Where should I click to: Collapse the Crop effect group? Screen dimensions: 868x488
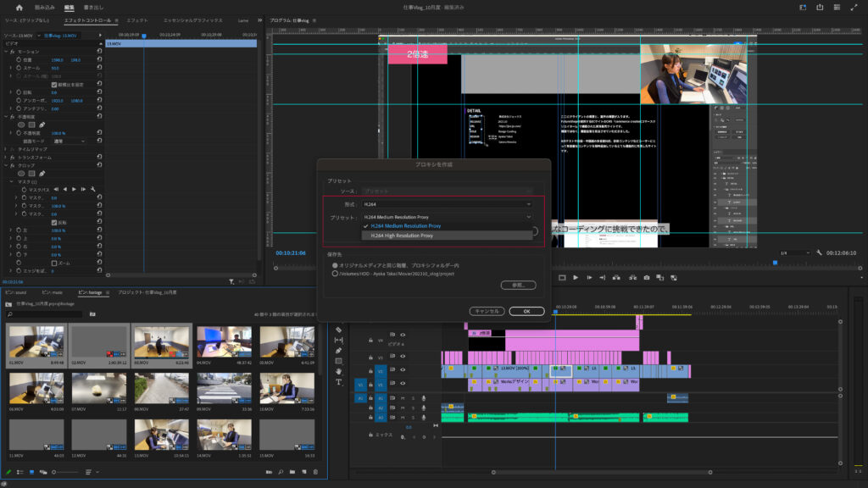[6, 165]
